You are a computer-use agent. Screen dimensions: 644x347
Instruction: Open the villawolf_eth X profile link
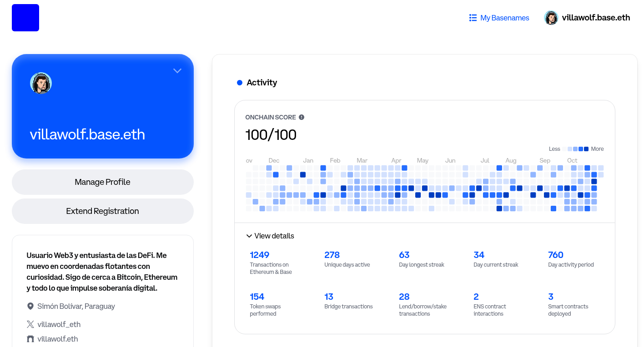pos(59,324)
